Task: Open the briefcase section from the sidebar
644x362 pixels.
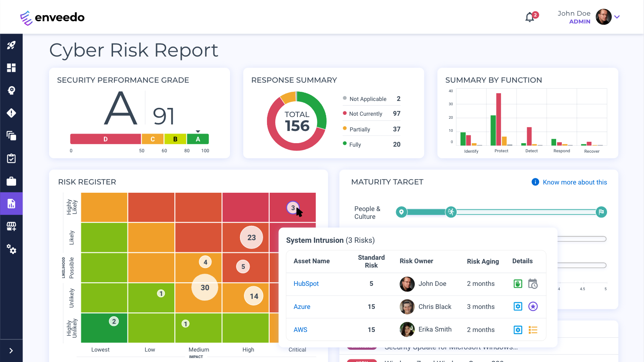Action: 11,181
